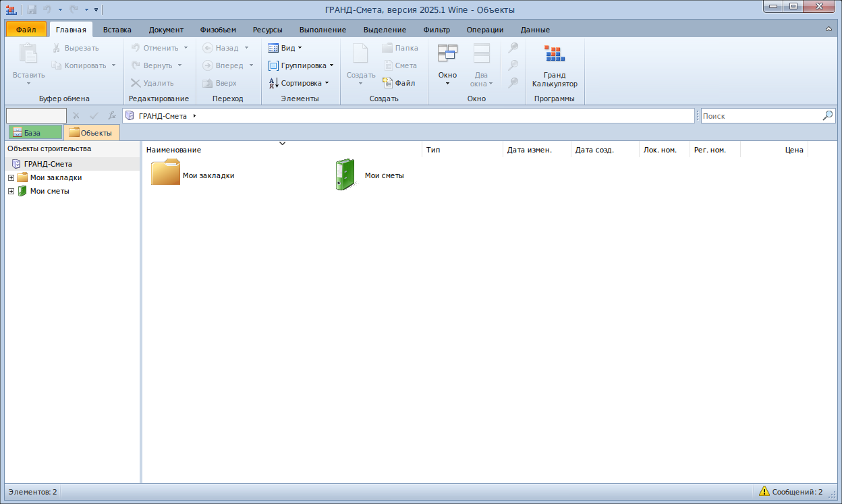Switch to the Ресурсы ribbon tab
This screenshot has height=504, width=842.
(x=268, y=30)
